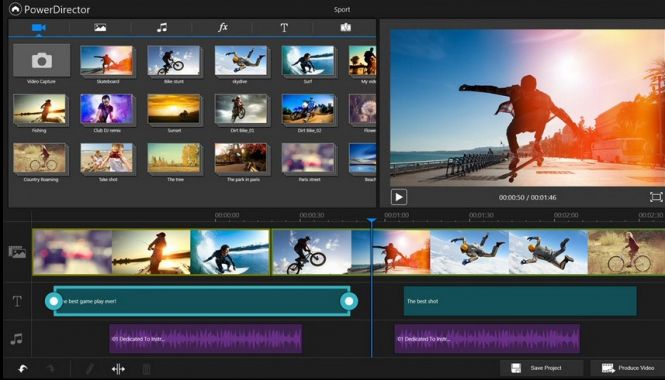Open the music library tab
Screen dimensions: 665x380
pyautogui.click(x=162, y=28)
